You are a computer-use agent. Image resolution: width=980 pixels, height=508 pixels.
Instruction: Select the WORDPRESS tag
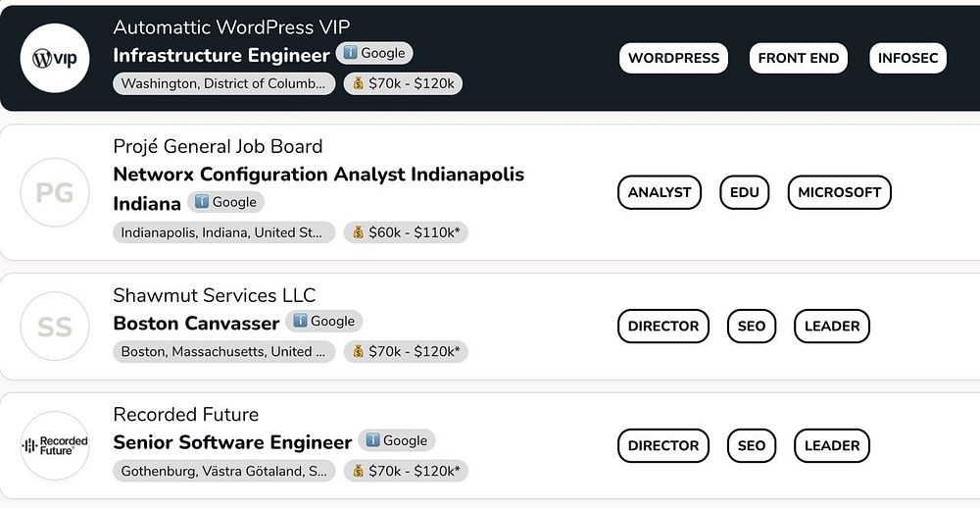tap(673, 58)
